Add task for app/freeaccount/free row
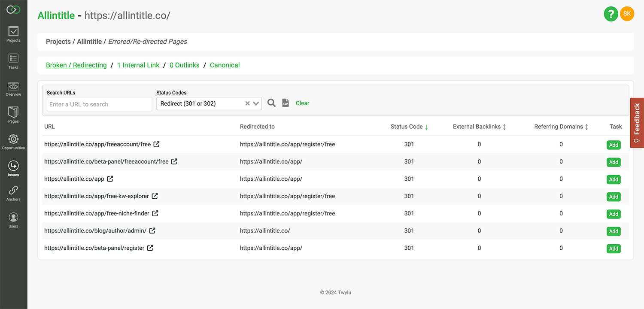This screenshot has height=309, width=644. pos(614,145)
